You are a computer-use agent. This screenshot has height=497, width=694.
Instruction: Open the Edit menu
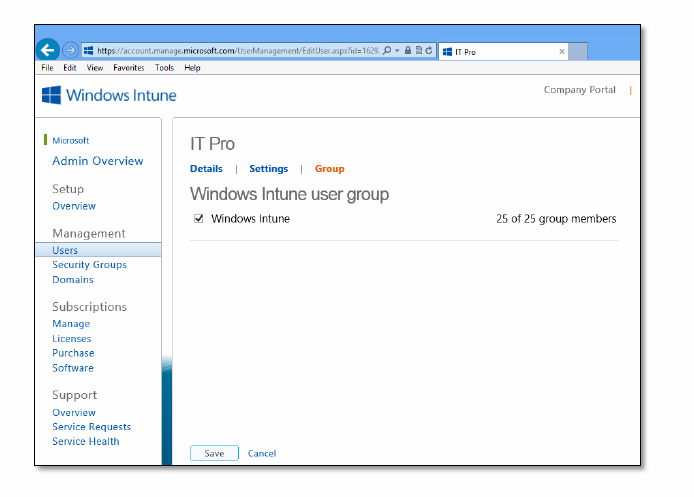tap(69, 68)
